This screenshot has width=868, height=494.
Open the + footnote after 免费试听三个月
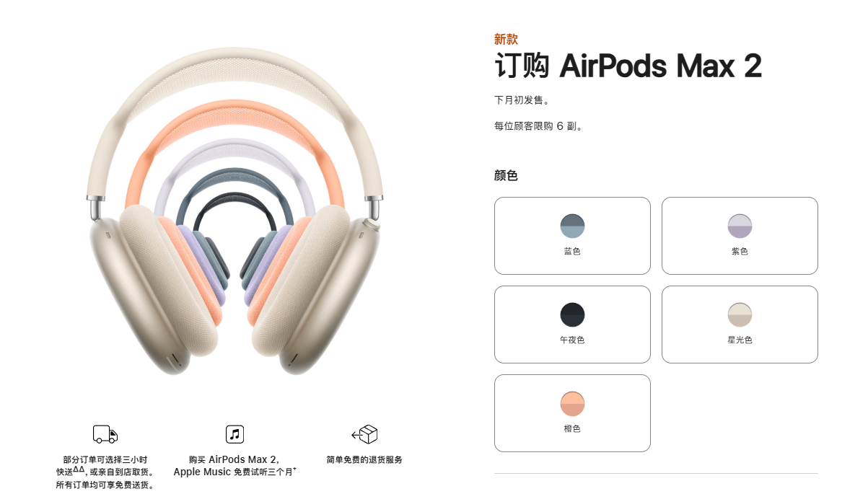pos(294,469)
